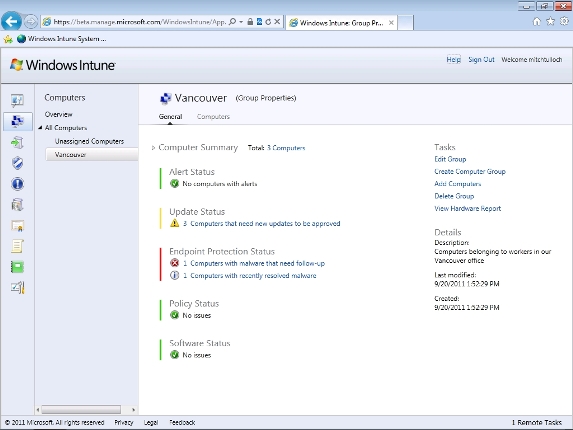
Task: Click the Create Computer Group link
Action: tap(470, 171)
